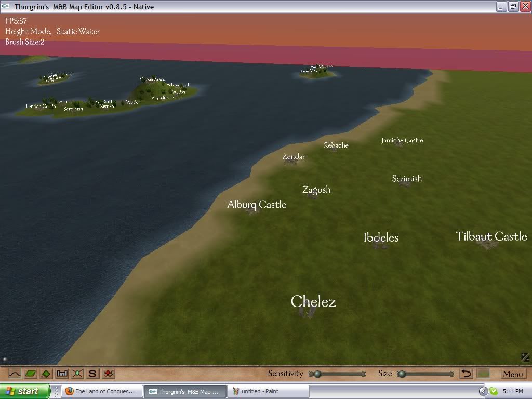Screen dimensions: 532x399
Task: Click the S toolbar tool
Action: point(92,374)
